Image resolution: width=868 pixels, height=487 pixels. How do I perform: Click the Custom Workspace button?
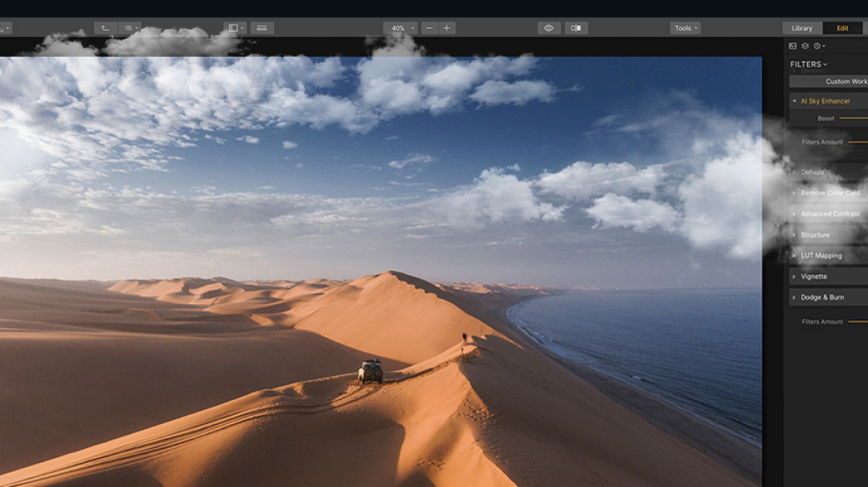[828, 81]
